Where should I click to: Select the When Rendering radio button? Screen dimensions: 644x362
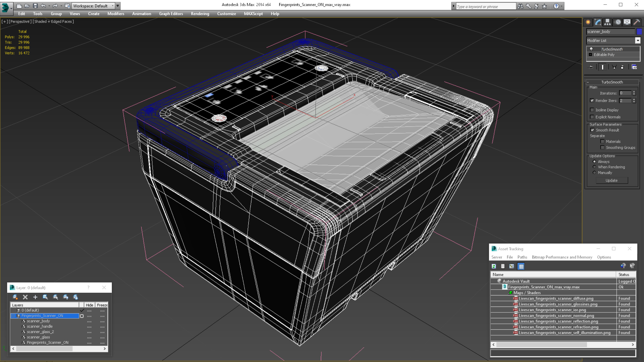(594, 167)
